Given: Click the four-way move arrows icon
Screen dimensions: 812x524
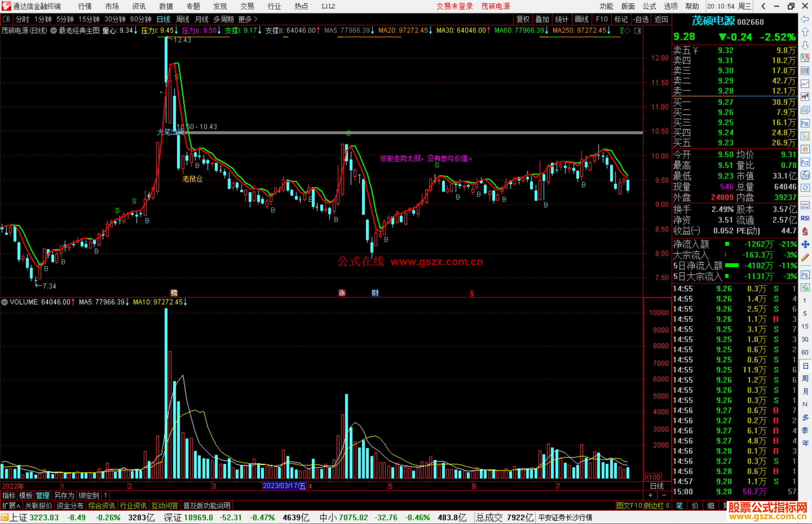Looking at the screenshot, I should click(x=805, y=245).
